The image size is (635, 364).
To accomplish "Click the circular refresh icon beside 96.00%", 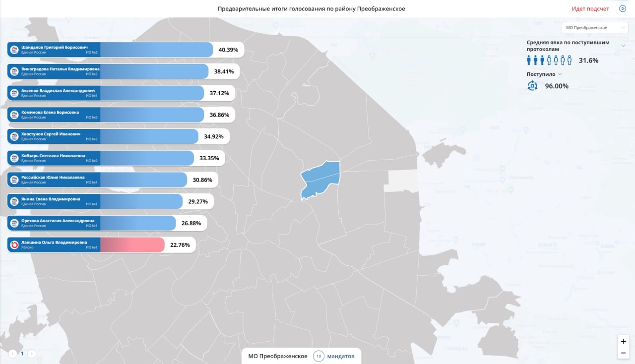I will click(x=532, y=86).
